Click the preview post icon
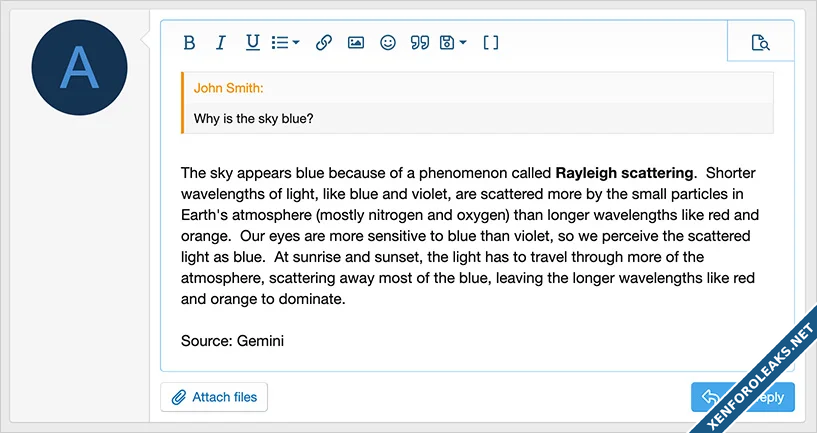The height and width of the screenshot is (433, 817). point(761,43)
